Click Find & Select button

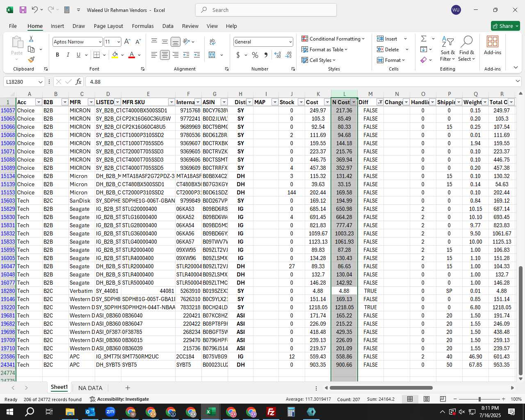[467, 48]
